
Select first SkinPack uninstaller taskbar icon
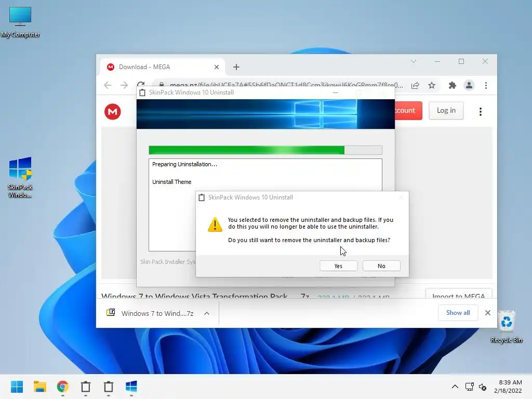coord(86,387)
